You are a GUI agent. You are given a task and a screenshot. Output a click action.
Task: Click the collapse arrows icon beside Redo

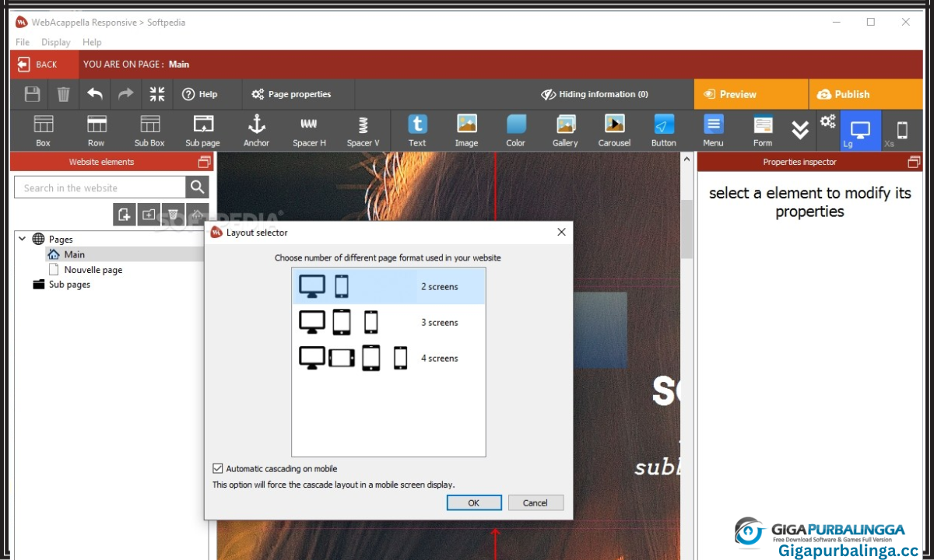tap(157, 94)
